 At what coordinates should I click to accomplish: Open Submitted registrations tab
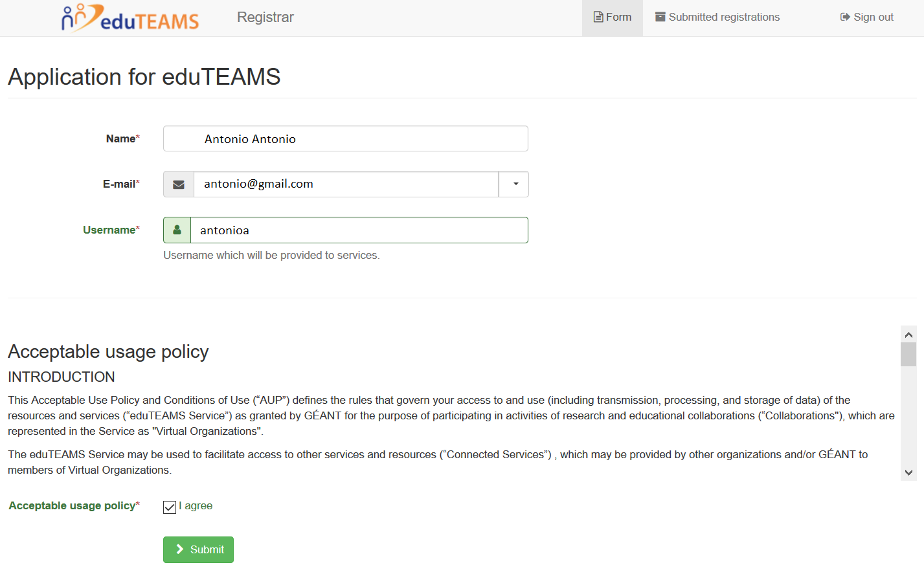[x=717, y=17]
